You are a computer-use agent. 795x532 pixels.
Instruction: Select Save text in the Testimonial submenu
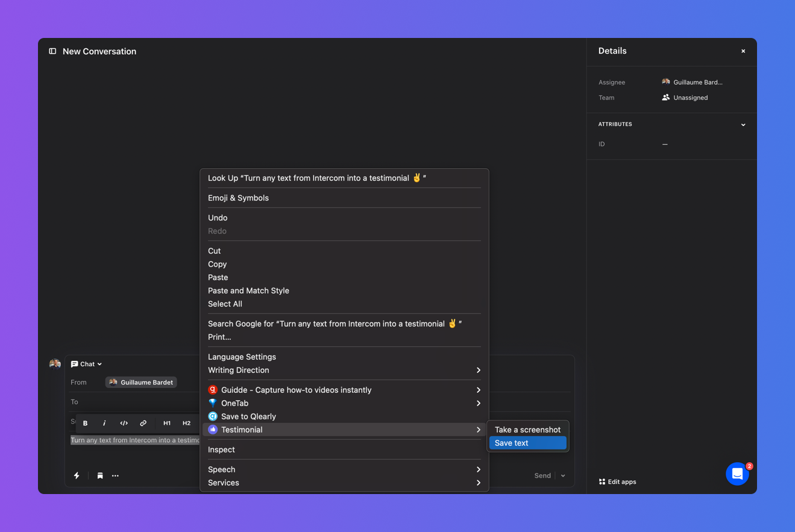tap(528, 443)
